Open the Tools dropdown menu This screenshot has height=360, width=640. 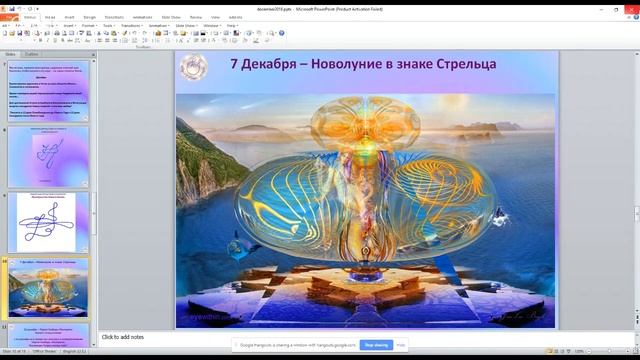pyautogui.click(x=108, y=26)
